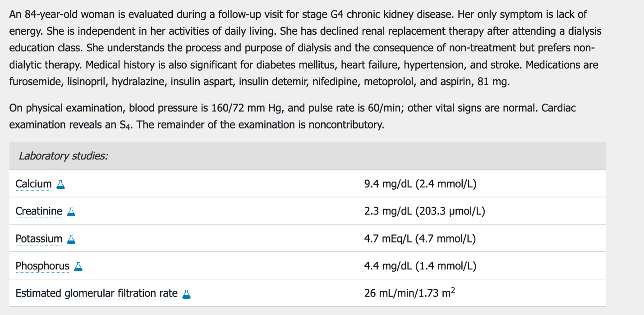
Task: Open the Estimated glomerular filtration rate link
Action: tap(97, 294)
